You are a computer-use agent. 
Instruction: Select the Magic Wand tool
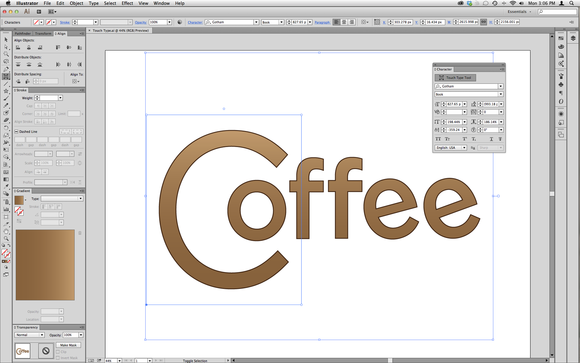6,54
